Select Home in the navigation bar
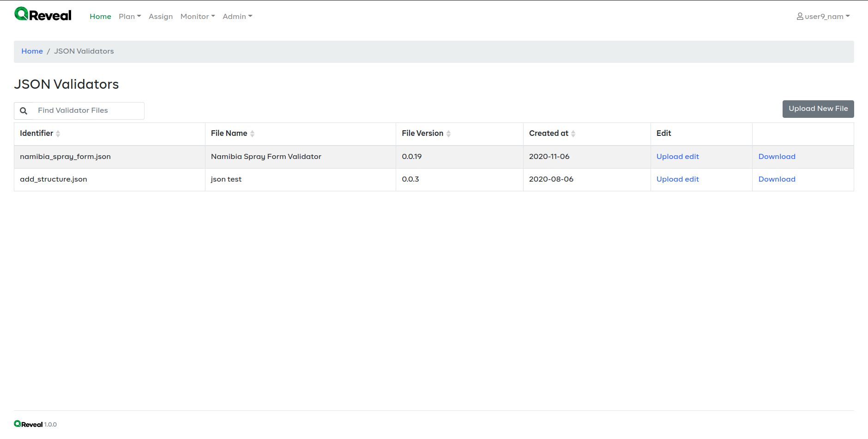Image resolution: width=868 pixels, height=439 pixels. 100,16
